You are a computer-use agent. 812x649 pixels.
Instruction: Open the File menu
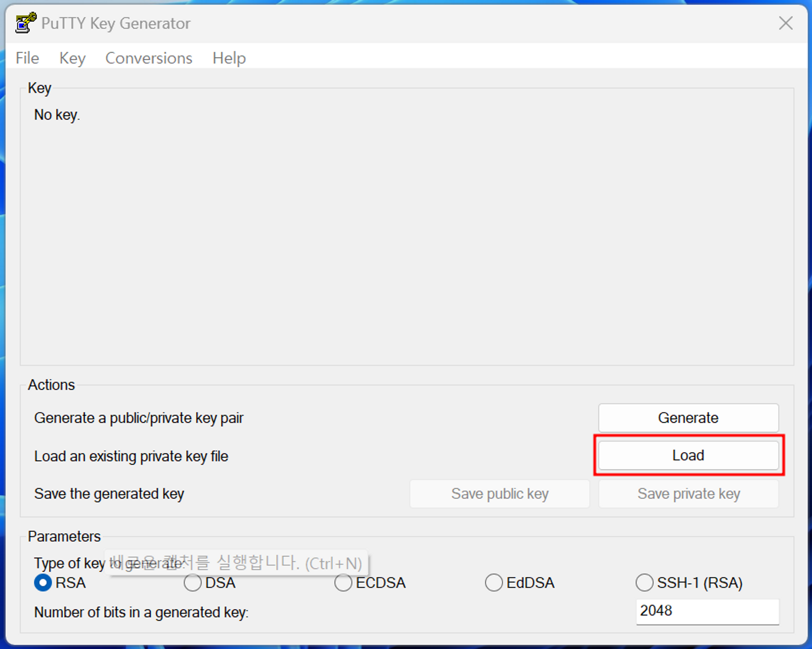27,58
